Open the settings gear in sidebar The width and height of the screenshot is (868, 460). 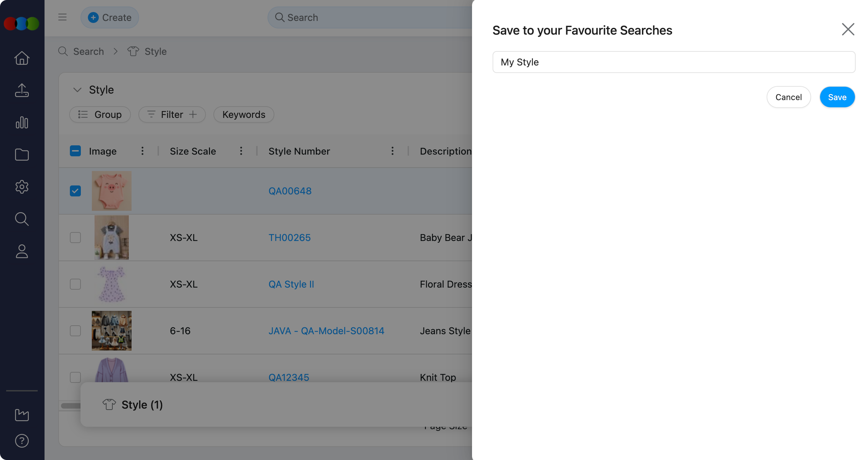pyautogui.click(x=22, y=187)
